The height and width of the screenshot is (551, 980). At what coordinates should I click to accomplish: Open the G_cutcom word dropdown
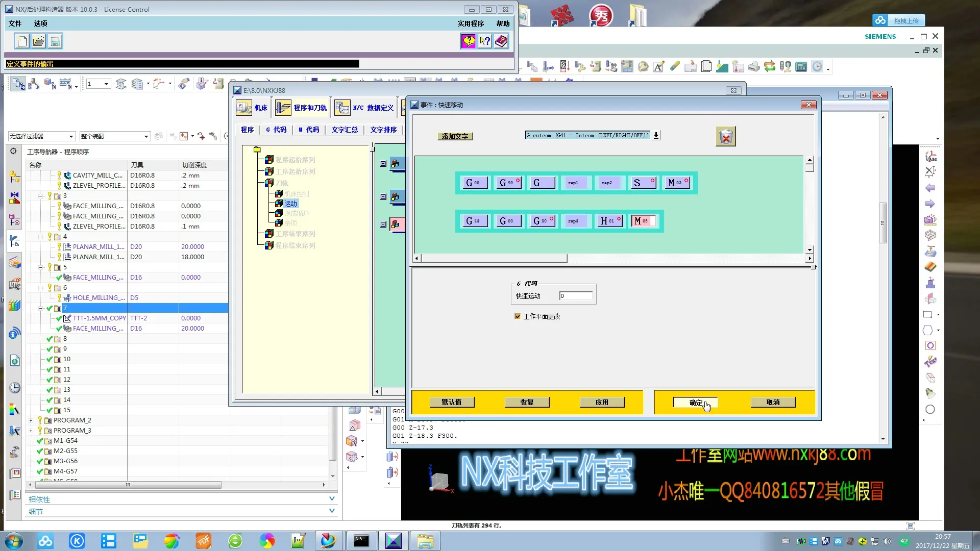656,135
